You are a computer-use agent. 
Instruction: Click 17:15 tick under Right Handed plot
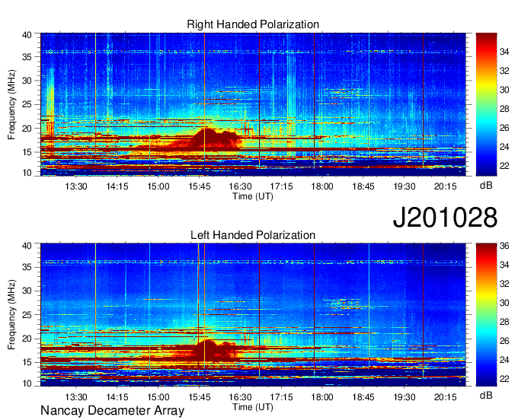(281, 186)
